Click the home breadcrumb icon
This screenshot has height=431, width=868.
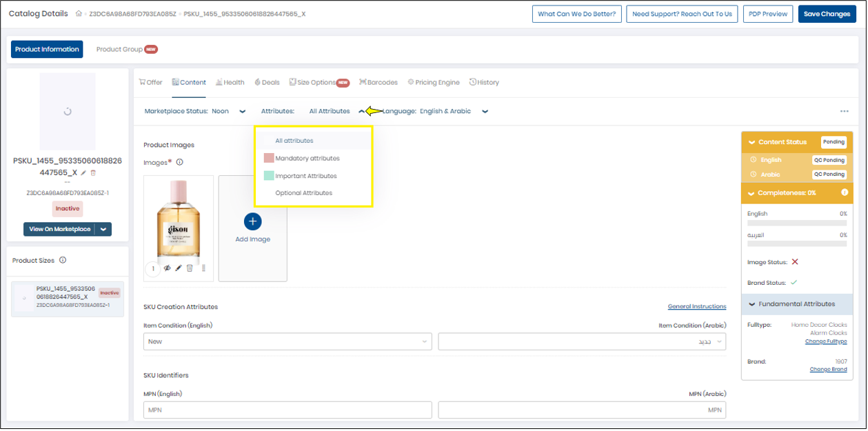pyautogui.click(x=78, y=13)
